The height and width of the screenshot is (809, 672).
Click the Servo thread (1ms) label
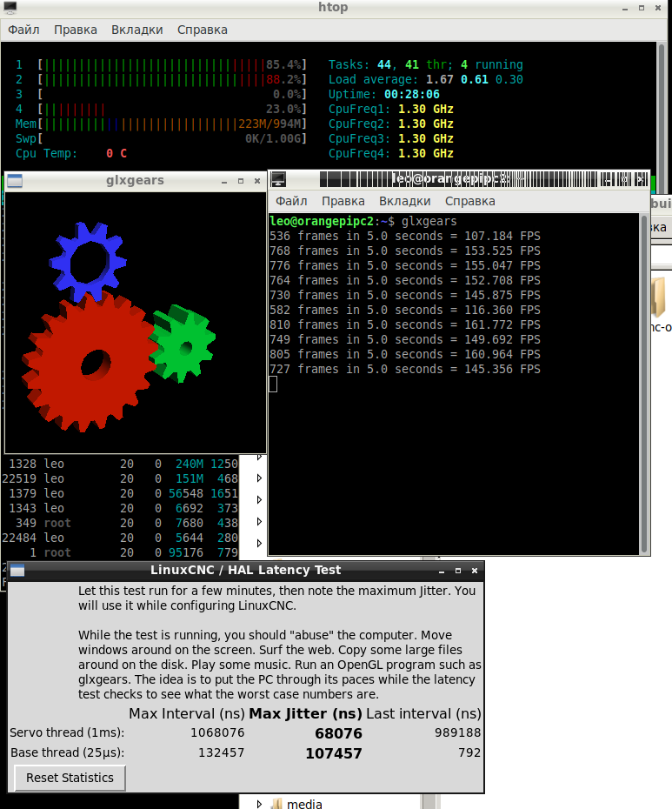(x=67, y=732)
